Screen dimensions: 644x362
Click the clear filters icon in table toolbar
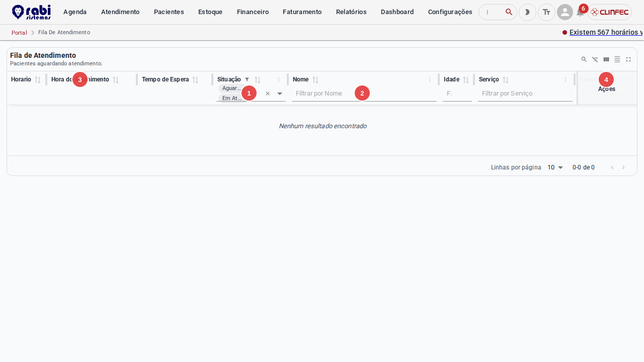coord(595,59)
